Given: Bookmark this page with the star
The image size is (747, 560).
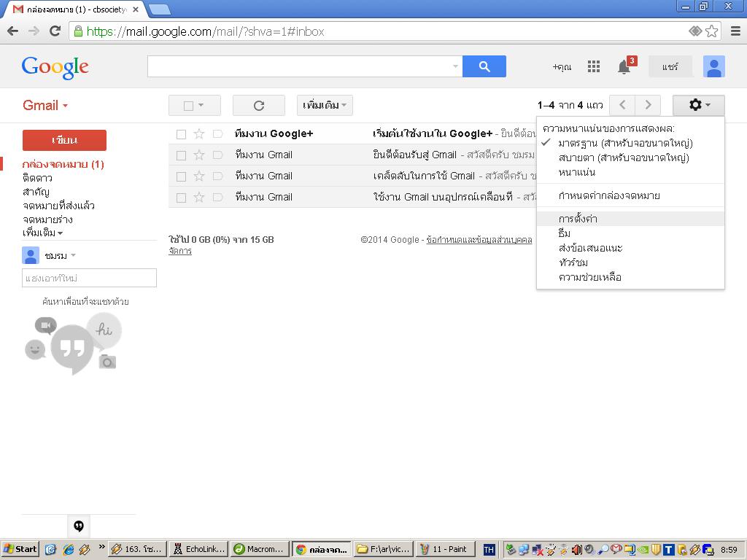Looking at the screenshot, I should click(x=711, y=31).
